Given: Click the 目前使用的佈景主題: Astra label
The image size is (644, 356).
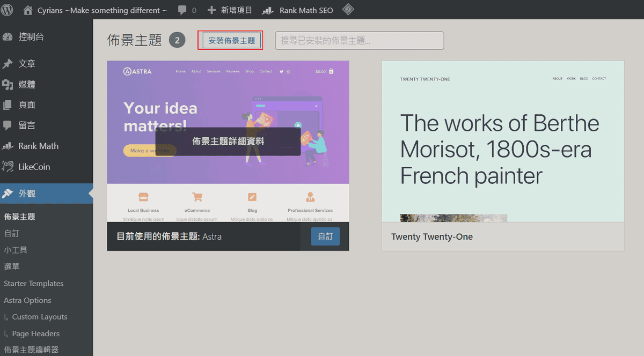Looking at the screenshot, I should pos(169,236).
